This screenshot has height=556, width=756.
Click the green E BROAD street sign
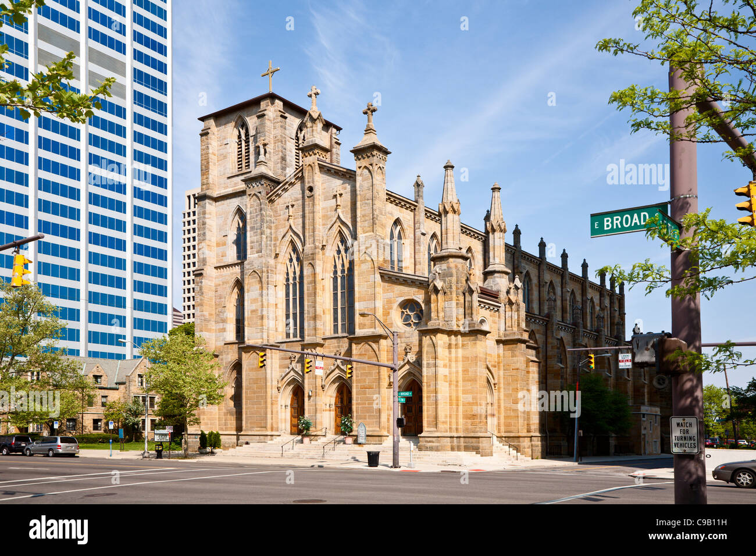pos(629,220)
